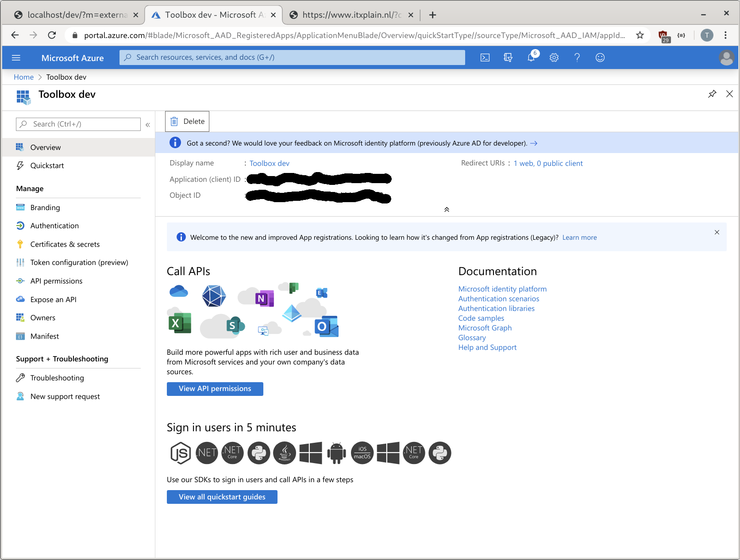This screenshot has width=740, height=560.
Task: Dismiss the App registrations welcome banner
Action: (x=717, y=232)
